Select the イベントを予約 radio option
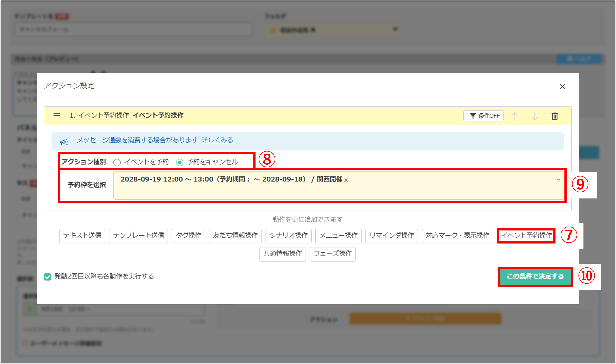 pos(117,162)
